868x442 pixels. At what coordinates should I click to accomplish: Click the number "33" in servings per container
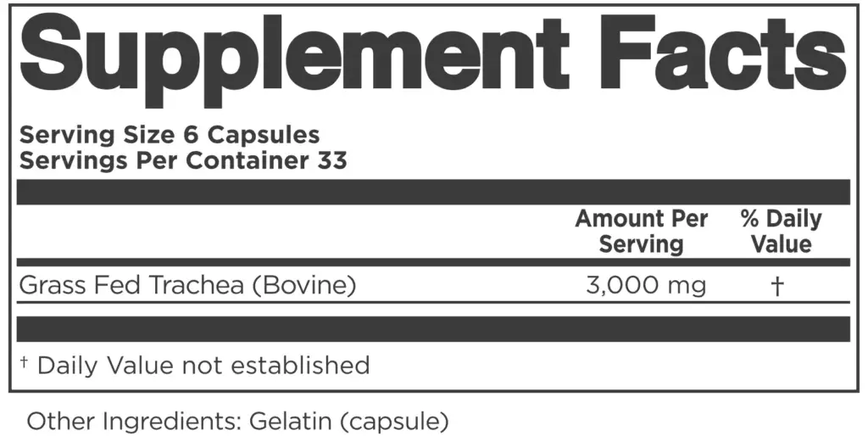point(331,160)
